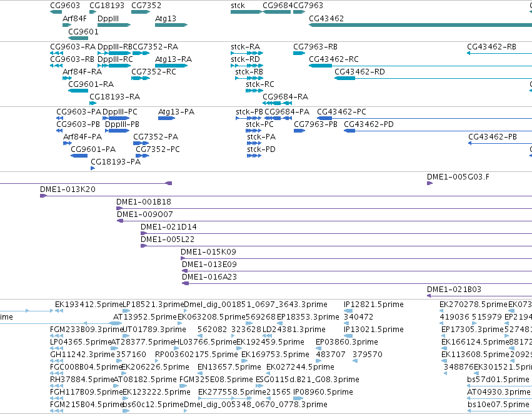
Task: Open the CG18193-RA transcript label
Action: click(114, 97)
